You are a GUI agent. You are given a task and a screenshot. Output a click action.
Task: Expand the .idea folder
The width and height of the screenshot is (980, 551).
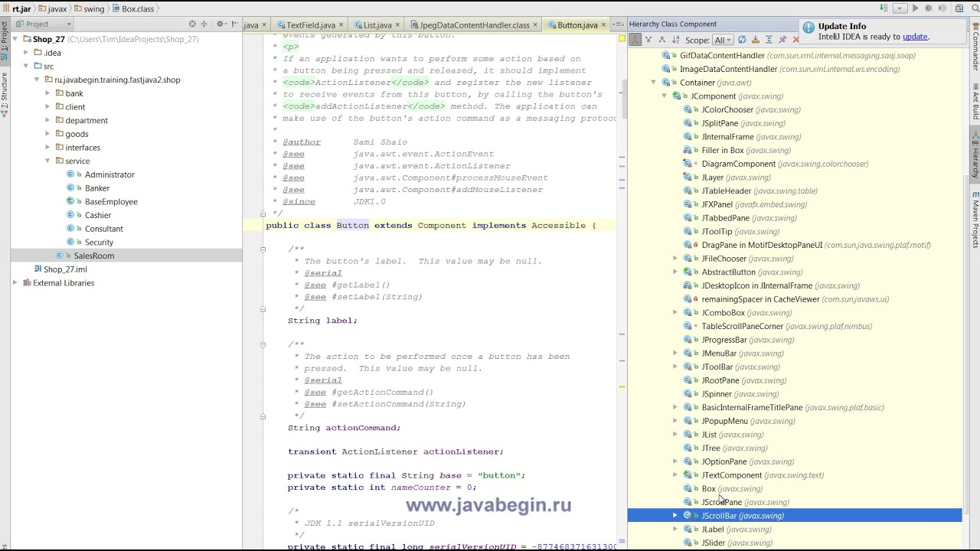pos(26,53)
